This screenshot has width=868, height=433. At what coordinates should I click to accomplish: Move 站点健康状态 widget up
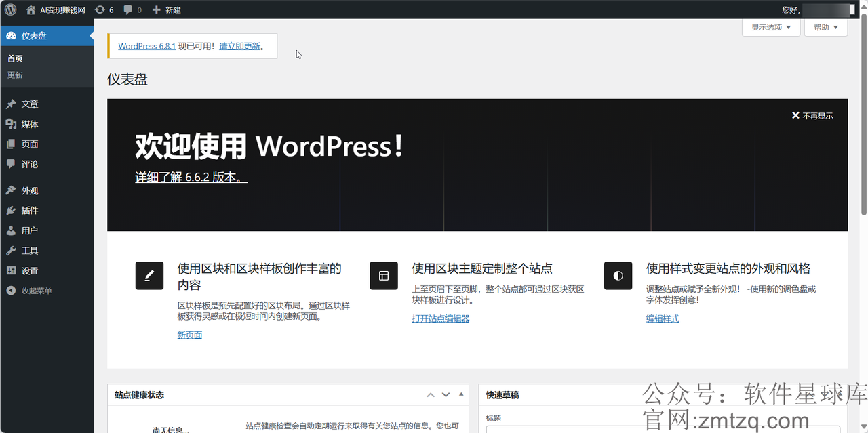pyautogui.click(x=431, y=394)
